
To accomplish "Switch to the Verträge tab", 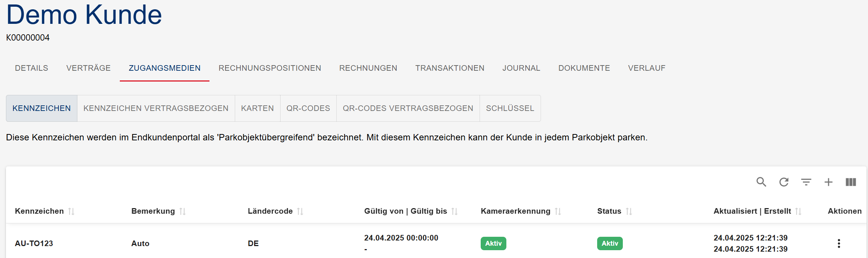I will (x=89, y=68).
